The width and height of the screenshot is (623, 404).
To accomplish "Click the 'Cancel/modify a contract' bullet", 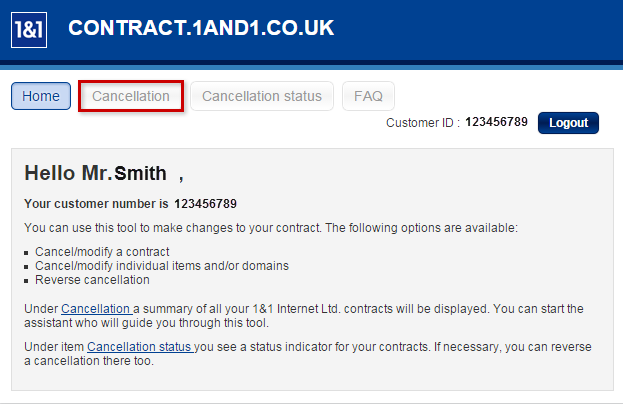I will point(102,251).
